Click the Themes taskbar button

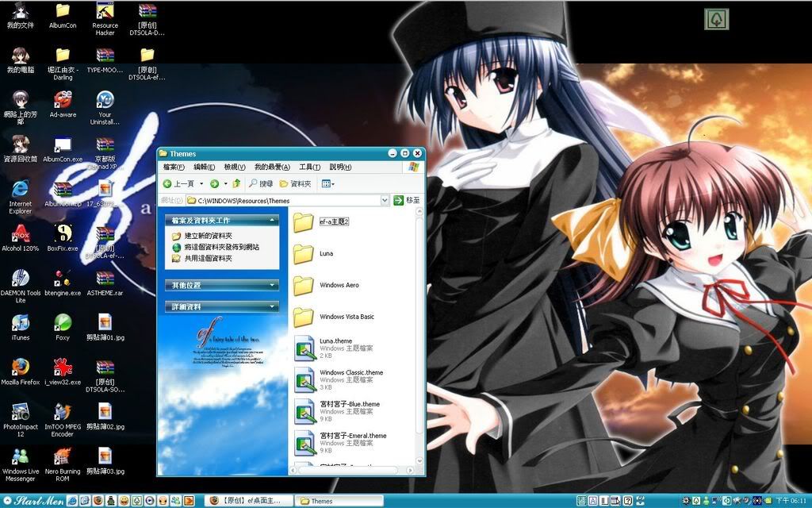339,501
